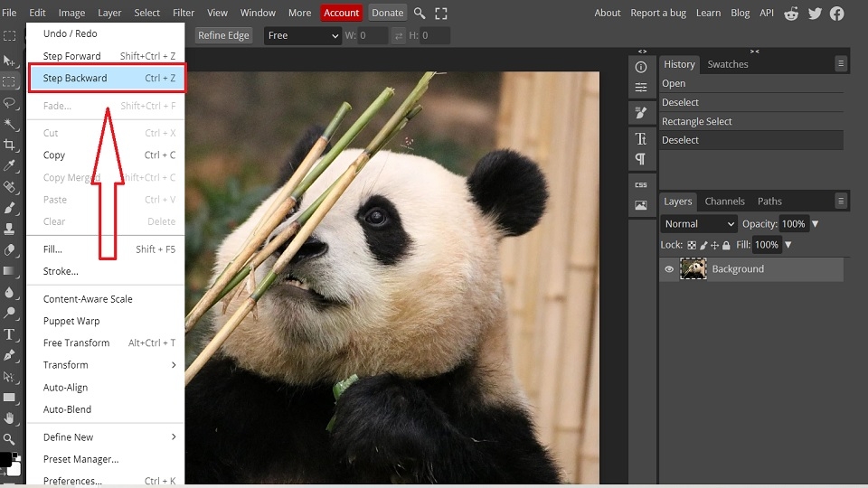Click the foreground color swatch

coord(5,459)
